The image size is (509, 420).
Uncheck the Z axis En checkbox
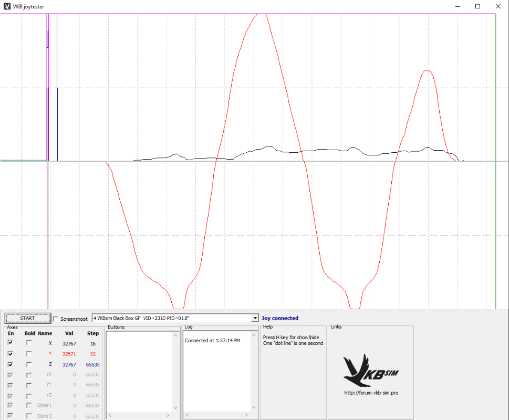click(x=11, y=364)
